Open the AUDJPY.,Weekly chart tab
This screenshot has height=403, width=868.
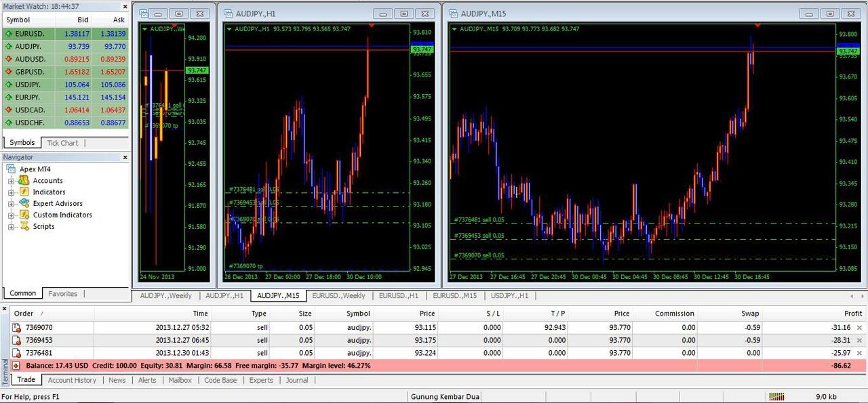click(x=165, y=295)
